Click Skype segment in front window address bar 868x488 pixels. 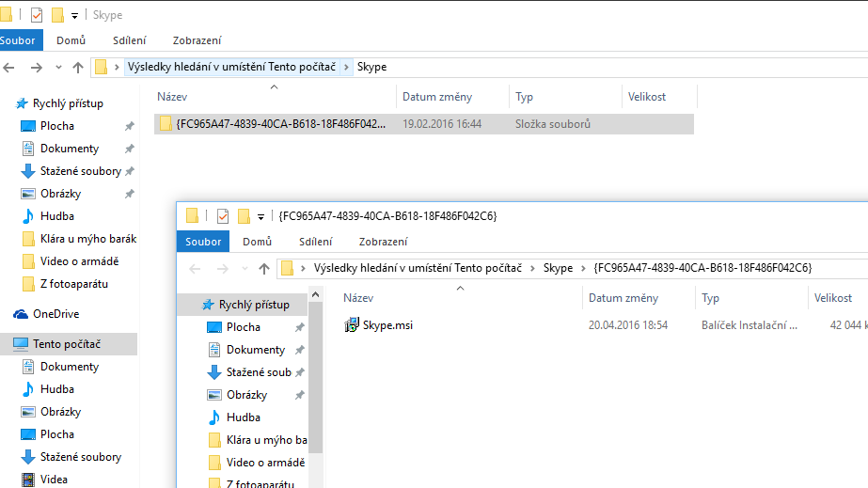point(558,268)
